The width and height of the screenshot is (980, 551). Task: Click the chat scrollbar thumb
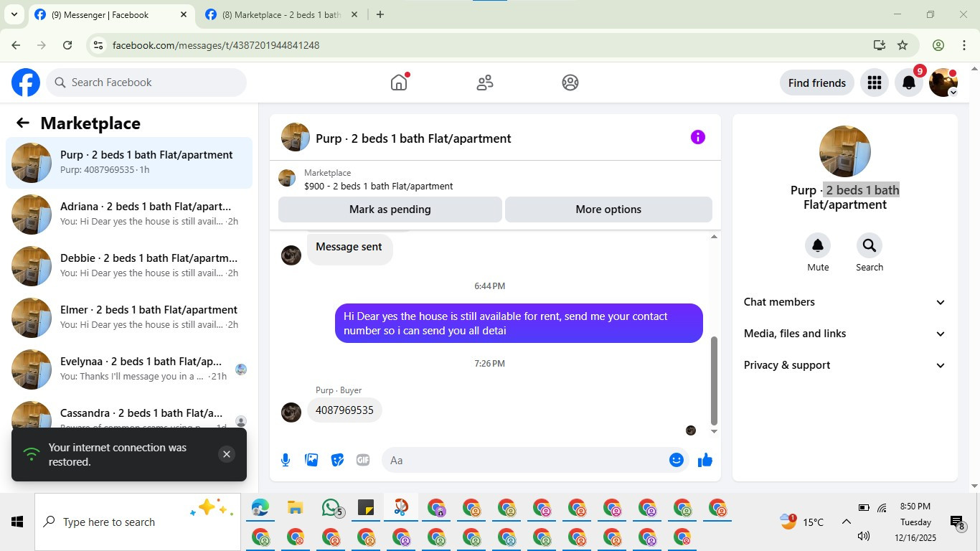[714, 380]
